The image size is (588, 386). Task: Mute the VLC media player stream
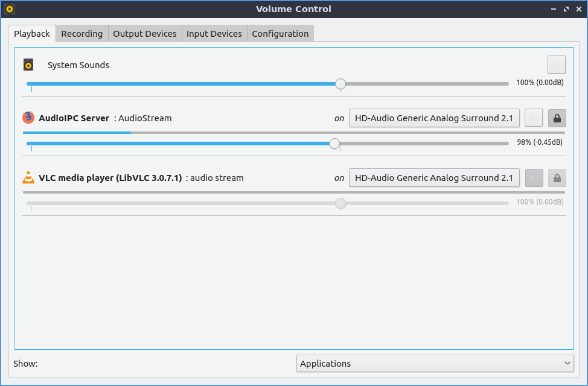534,178
